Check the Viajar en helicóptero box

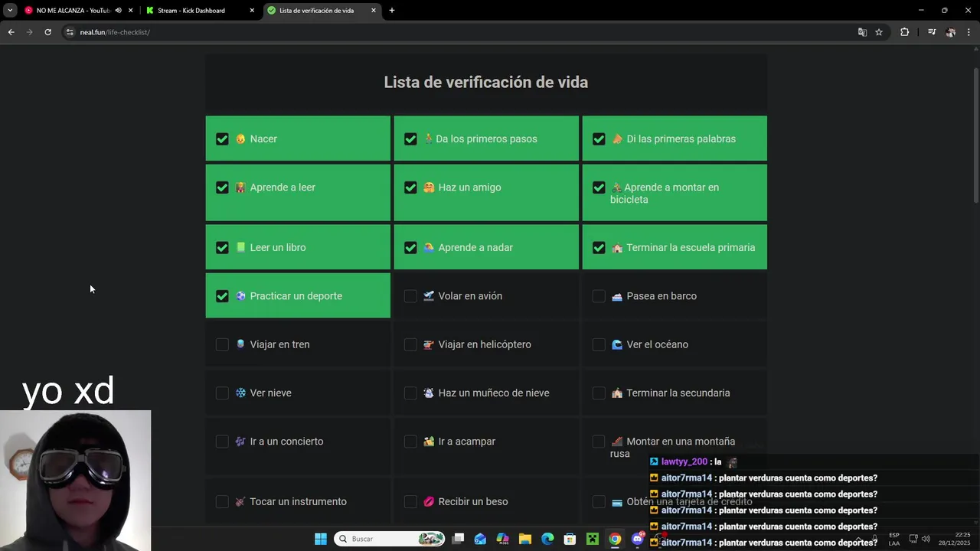coord(410,344)
